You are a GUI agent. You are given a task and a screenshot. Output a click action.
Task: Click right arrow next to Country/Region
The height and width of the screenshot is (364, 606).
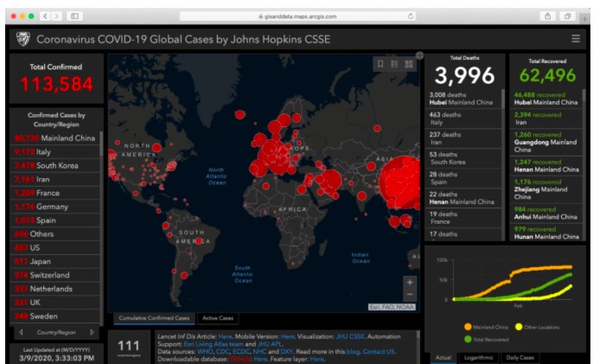coord(91,332)
